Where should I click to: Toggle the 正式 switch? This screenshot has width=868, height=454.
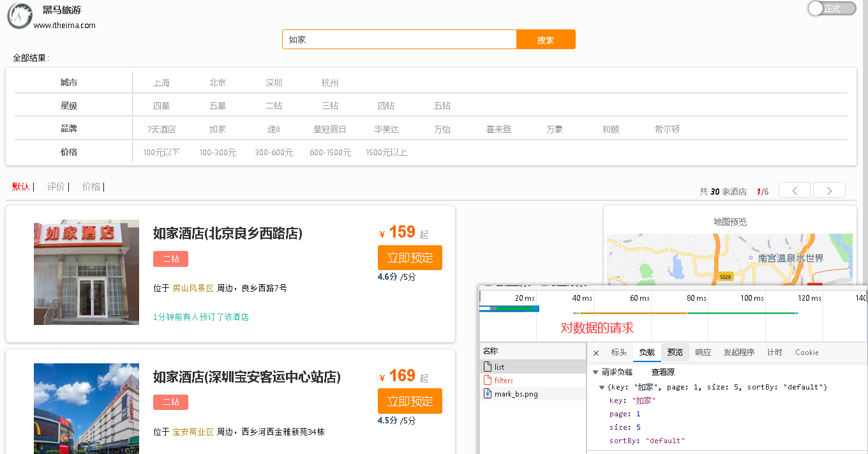pos(832,8)
